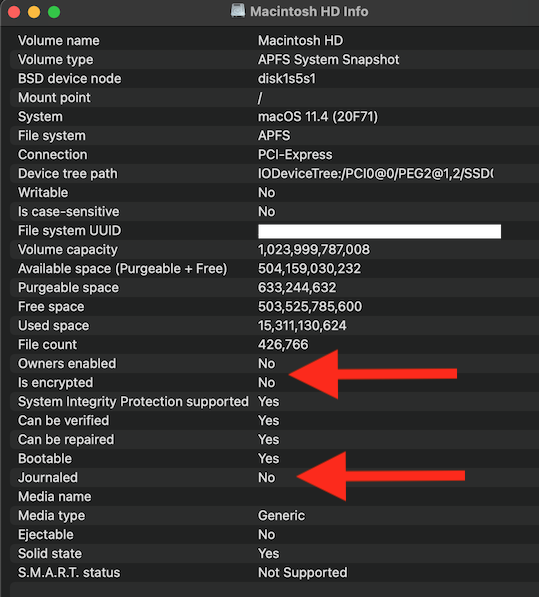539x597 pixels.
Task: Click the macOS 11.4 (20F71) system value
Action: (x=318, y=117)
